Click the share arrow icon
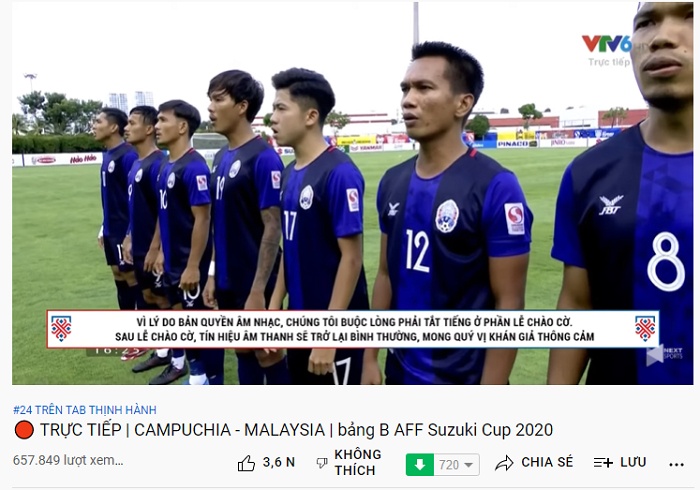Viewport: 700px width, 490px height. (x=504, y=463)
